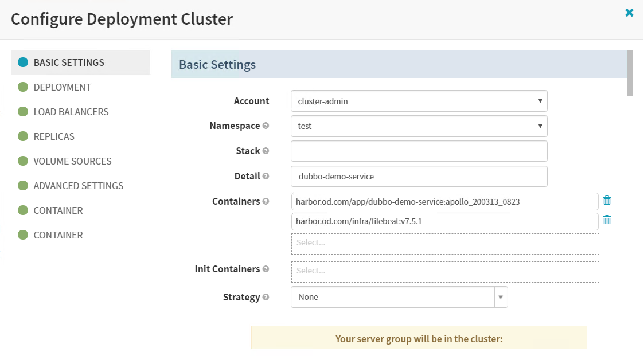Click the Strategy help icon

pyautogui.click(x=266, y=298)
